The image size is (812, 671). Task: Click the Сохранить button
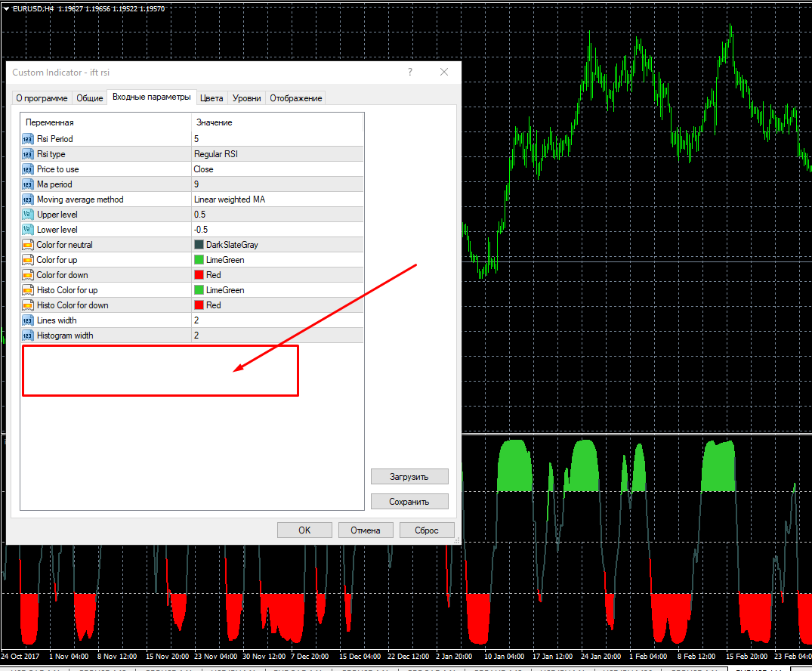tap(409, 502)
